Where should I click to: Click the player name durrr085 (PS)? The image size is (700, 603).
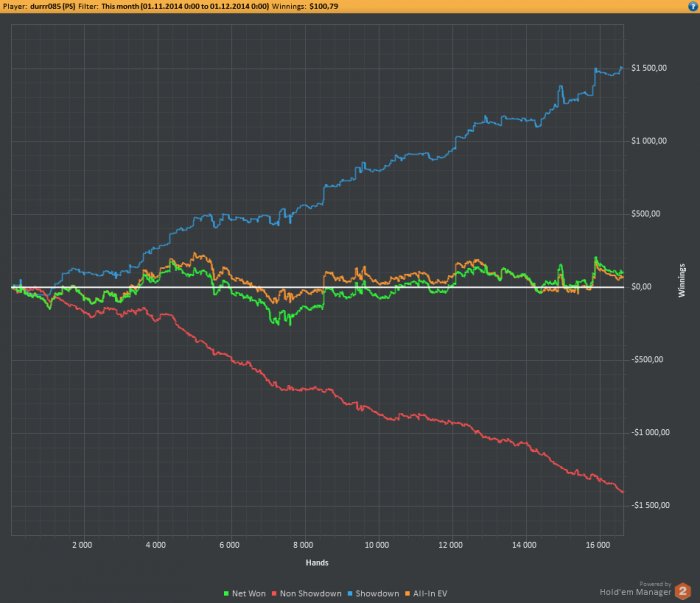click(x=53, y=6)
